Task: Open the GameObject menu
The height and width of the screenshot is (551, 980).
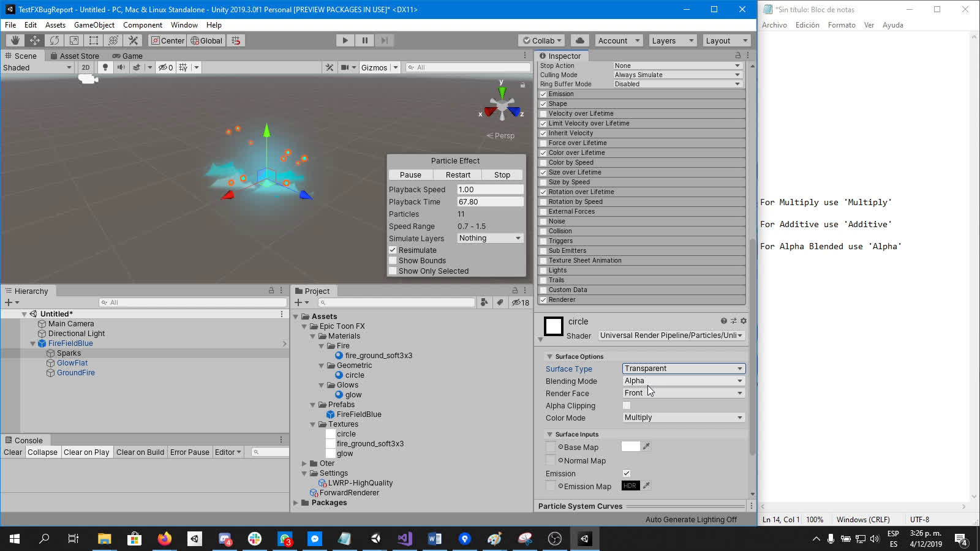Action: click(x=94, y=25)
